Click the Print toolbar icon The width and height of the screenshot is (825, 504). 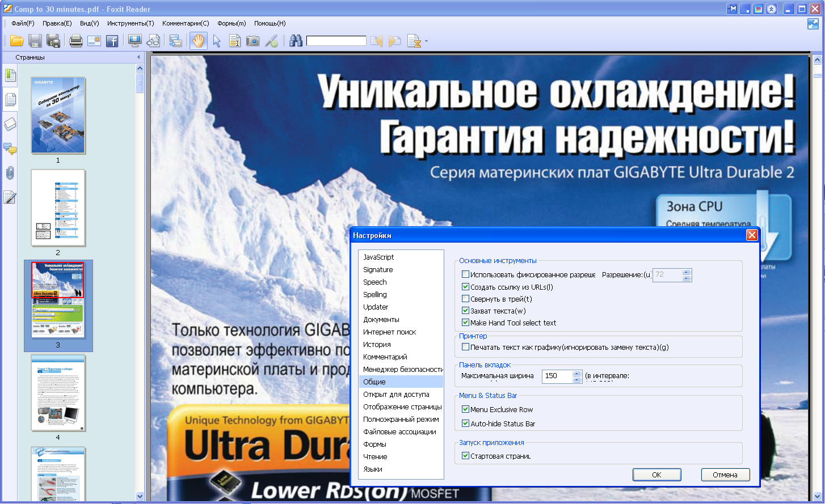[75, 41]
